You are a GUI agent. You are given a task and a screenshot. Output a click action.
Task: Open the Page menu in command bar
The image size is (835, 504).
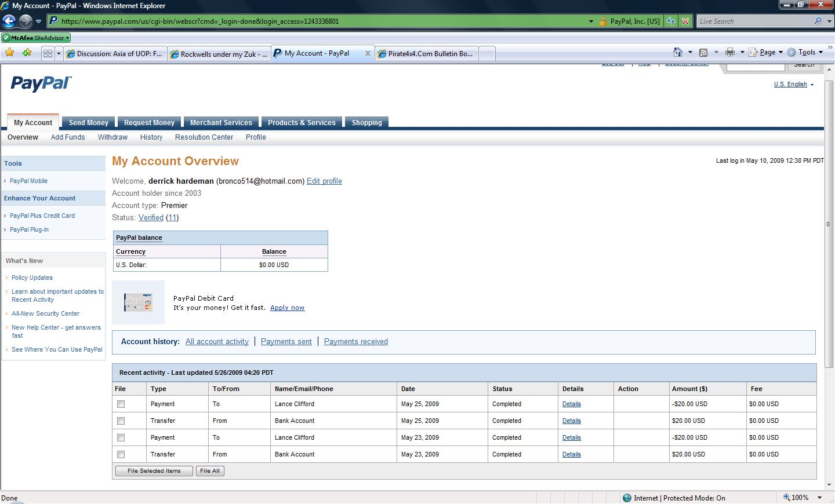tap(765, 52)
